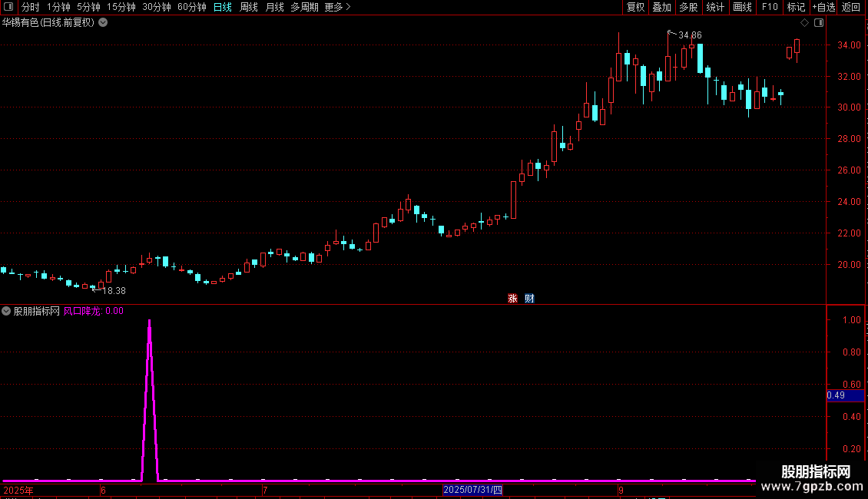The image size is (868, 499).
Task: Switch to the 月线 monthly chart
Action: (x=274, y=7)
